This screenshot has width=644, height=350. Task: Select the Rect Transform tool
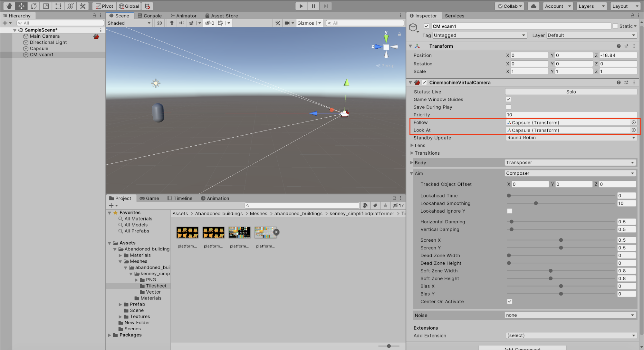tap(58, 6)
